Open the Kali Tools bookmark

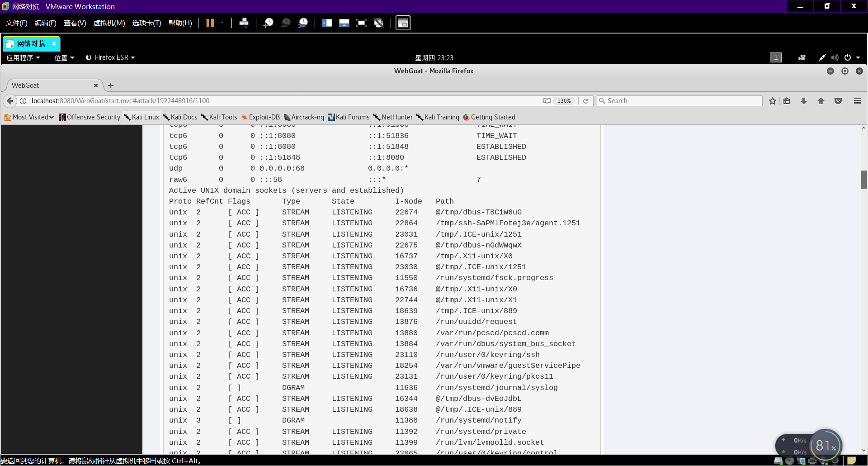(x=219, y=117)
